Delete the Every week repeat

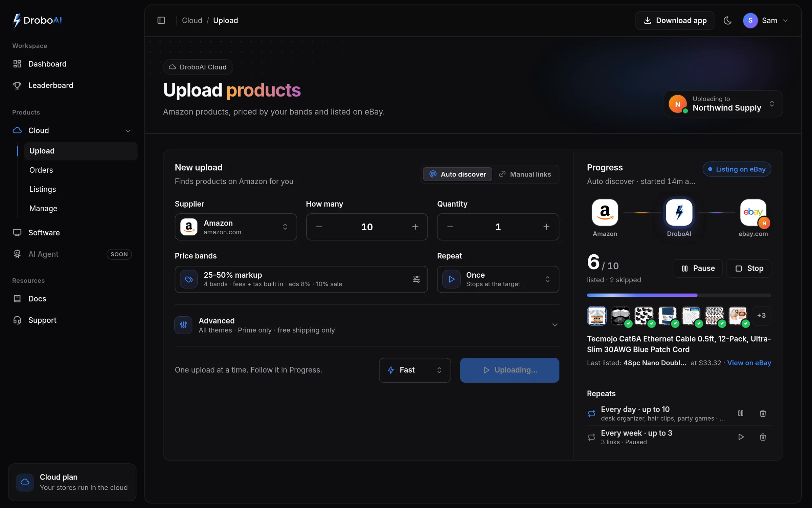(x=763, y=437)
